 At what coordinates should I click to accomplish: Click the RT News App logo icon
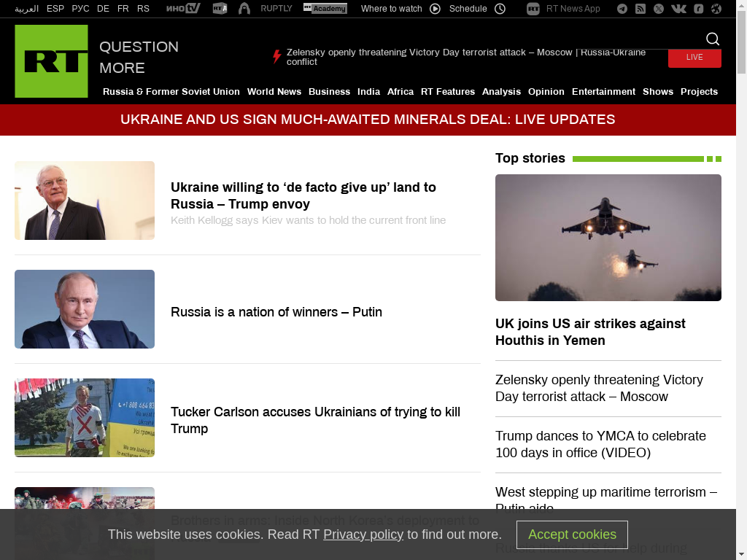pyautogui.click(x=533, y=9)
